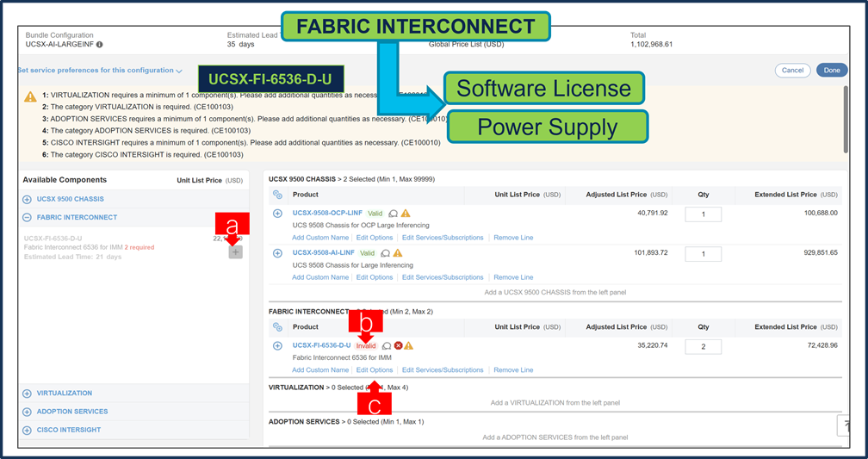Click the Available Components panel heading
Screen dimensions: 868x459
tap(65, 180)
